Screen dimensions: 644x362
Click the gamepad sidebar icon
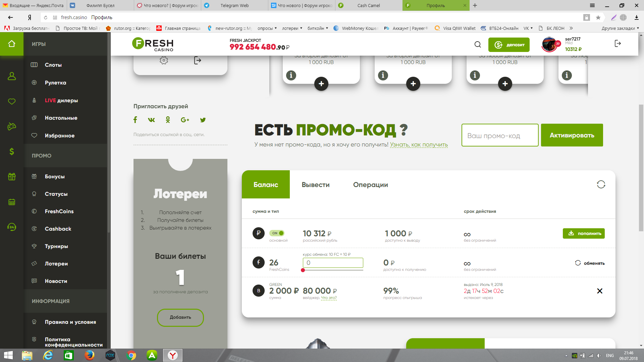coord(12,126)
